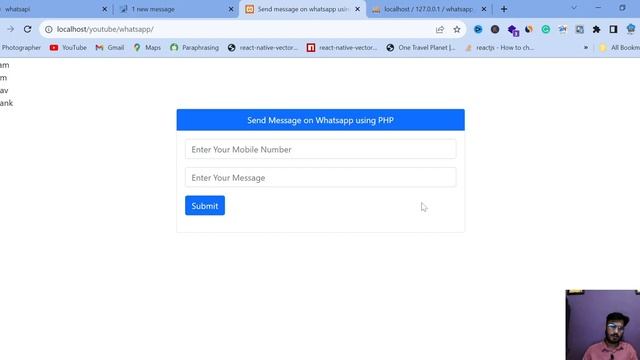Focus the Enter Your Mobile Number field
The image size is (640, 360).
point(320,149)
